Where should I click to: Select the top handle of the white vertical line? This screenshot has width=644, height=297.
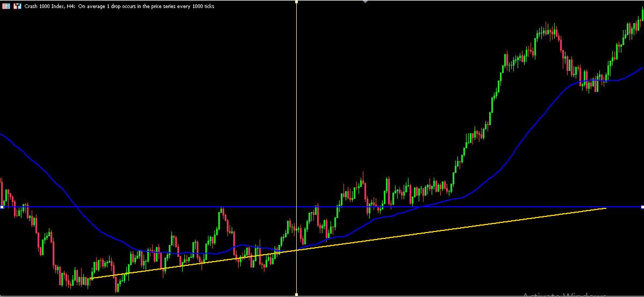(x=297, y=2)
